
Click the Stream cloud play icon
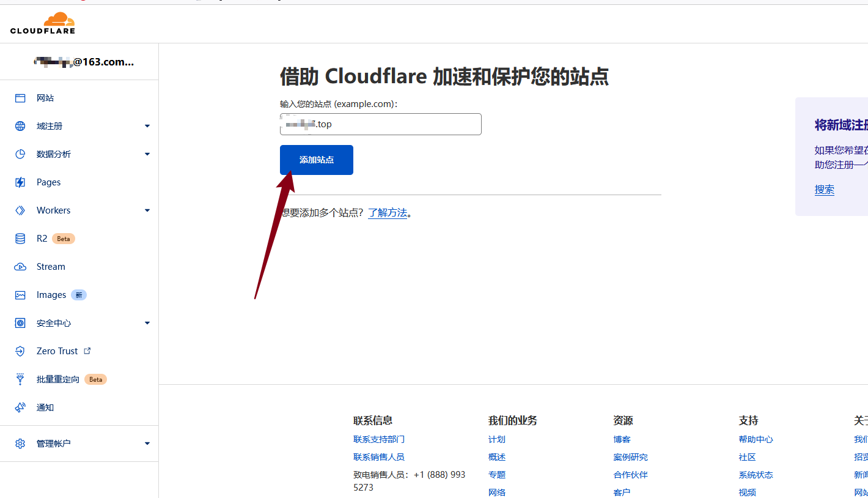tap(20, 267)
